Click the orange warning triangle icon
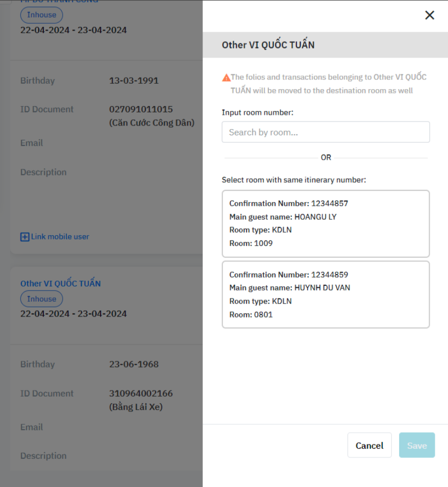 tap(226, 78)
